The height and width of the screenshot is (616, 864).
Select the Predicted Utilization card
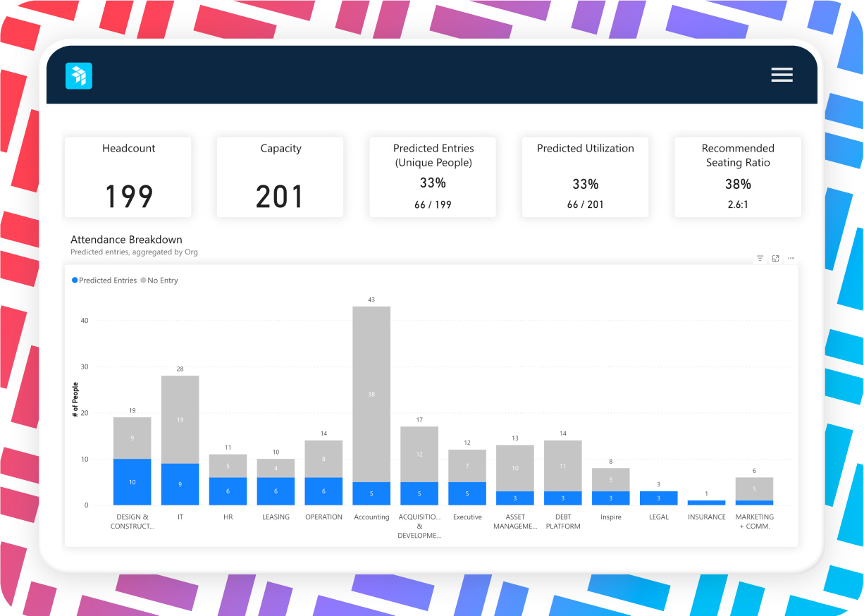click(585, 177)
